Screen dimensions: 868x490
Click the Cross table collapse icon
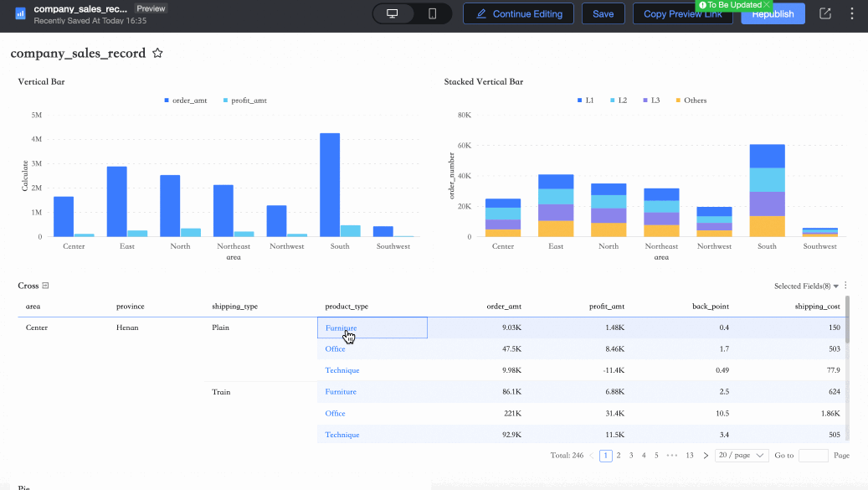pyautogui.click(x=46, y=286)
